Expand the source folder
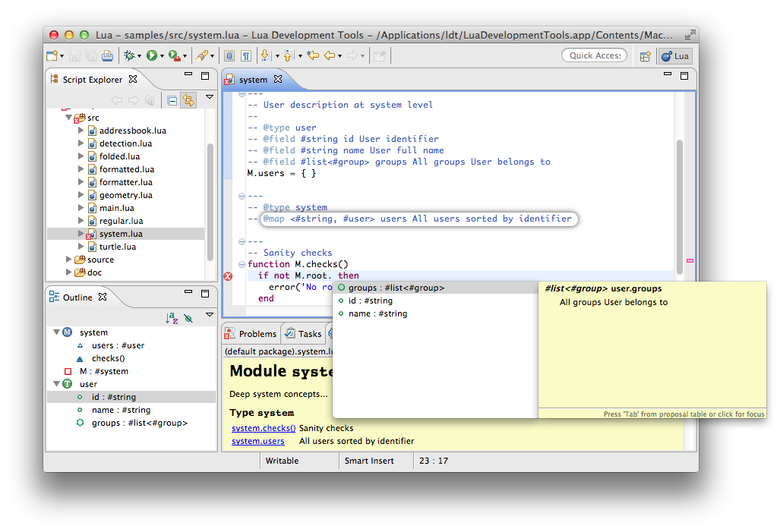 click(x=69, y=259)
